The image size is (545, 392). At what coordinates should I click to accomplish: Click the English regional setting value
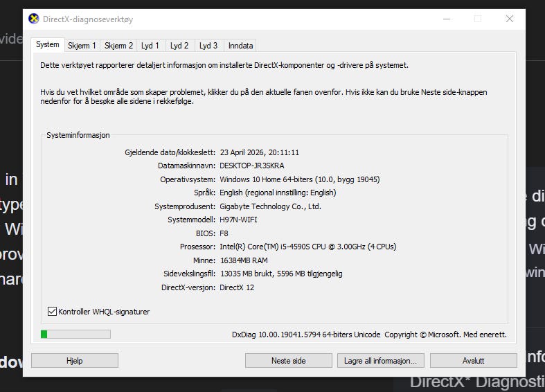(x=278, y=193)
